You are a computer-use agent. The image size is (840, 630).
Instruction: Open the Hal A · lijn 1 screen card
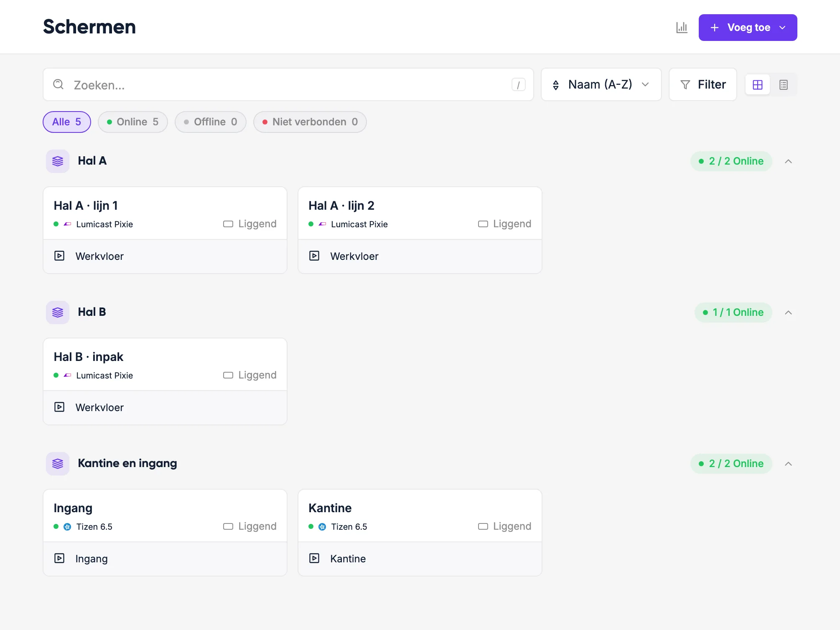click(x=165, y=230)
